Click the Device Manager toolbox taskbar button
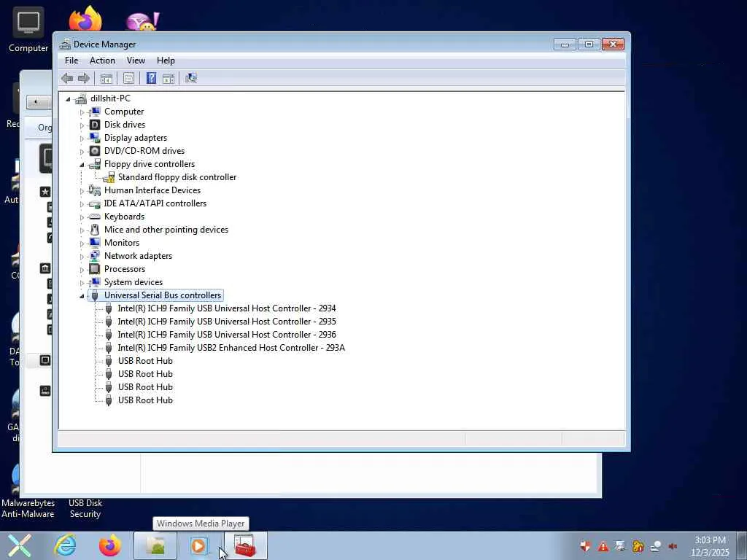This screenshot has height=560, width=747. coord(245,545)
